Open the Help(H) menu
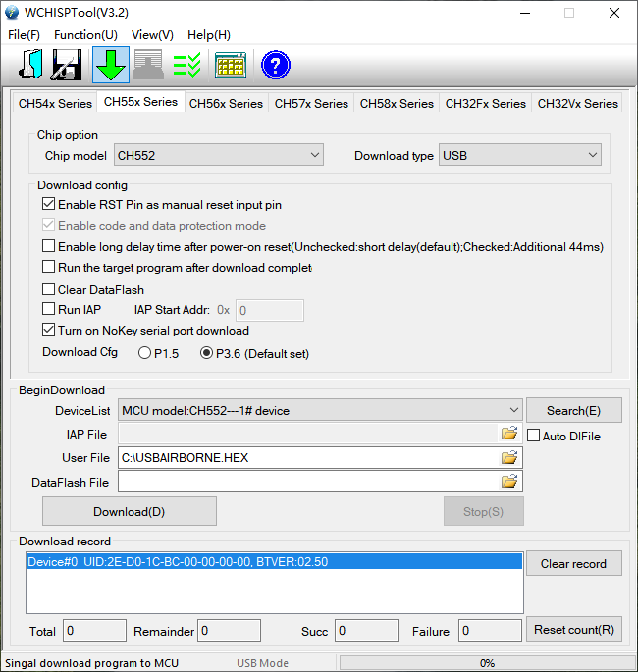This screenshot has height=672, width=638. 209,34
